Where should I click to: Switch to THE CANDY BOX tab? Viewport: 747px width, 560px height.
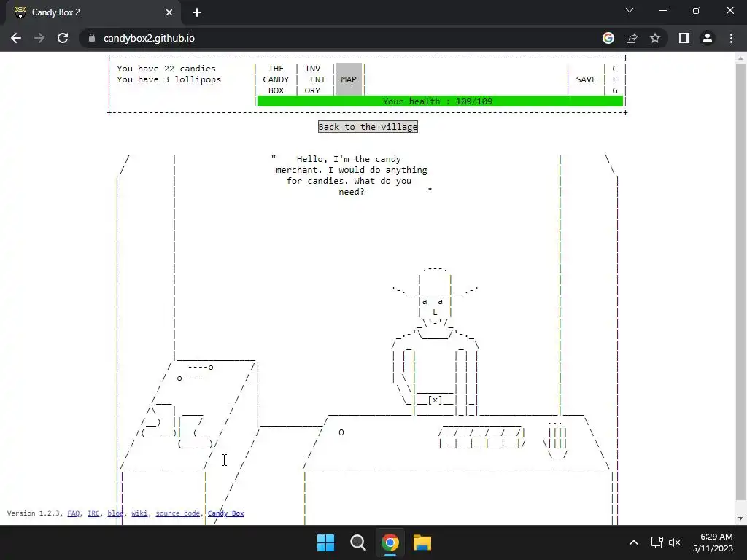point(276,79)
